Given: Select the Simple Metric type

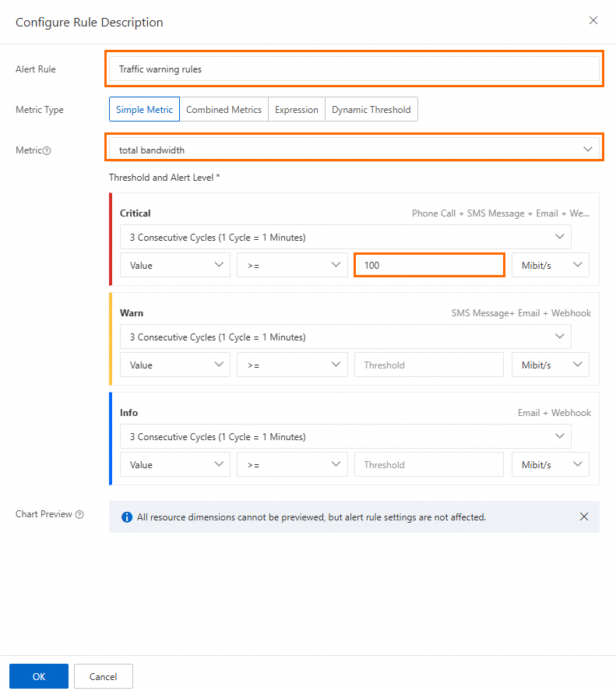Looking at the screenshot, I should (x=145, y=110).
